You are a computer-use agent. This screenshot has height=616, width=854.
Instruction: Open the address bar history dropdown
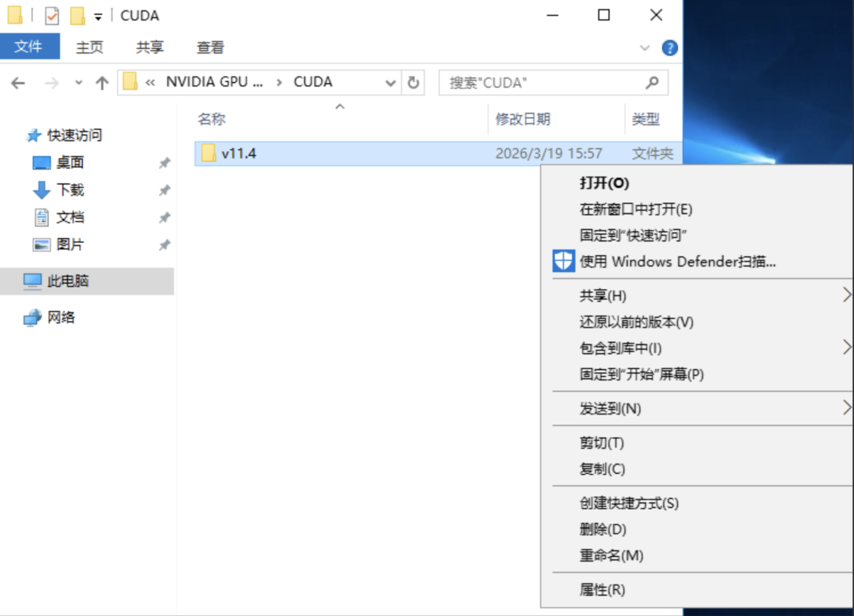[x=390, y=83]
